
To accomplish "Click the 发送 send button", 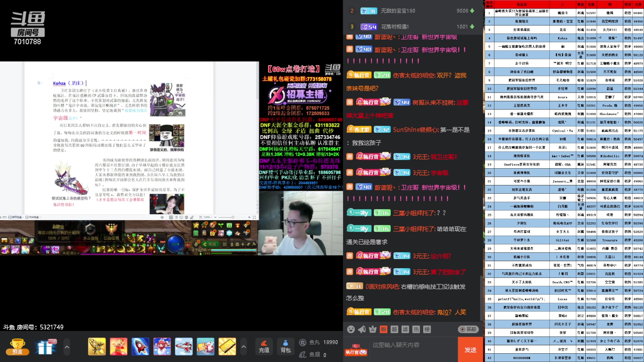I will pyautogui.click(x=470, y=350).
